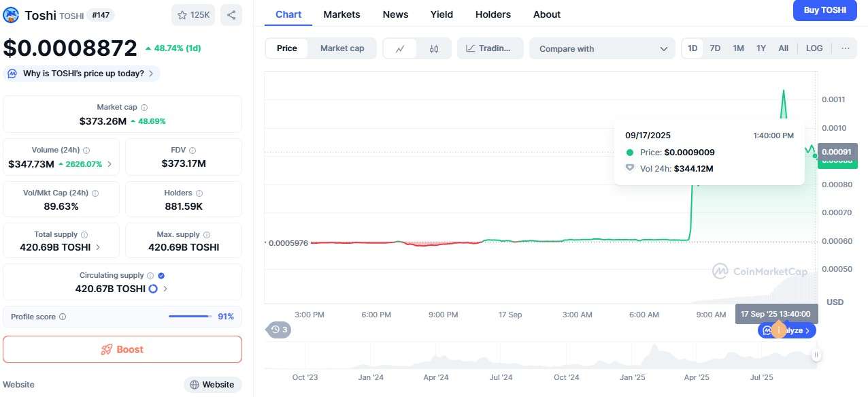Select the Market cap chart toggle
Screen dimensions: 868x397
click(342, 48)
